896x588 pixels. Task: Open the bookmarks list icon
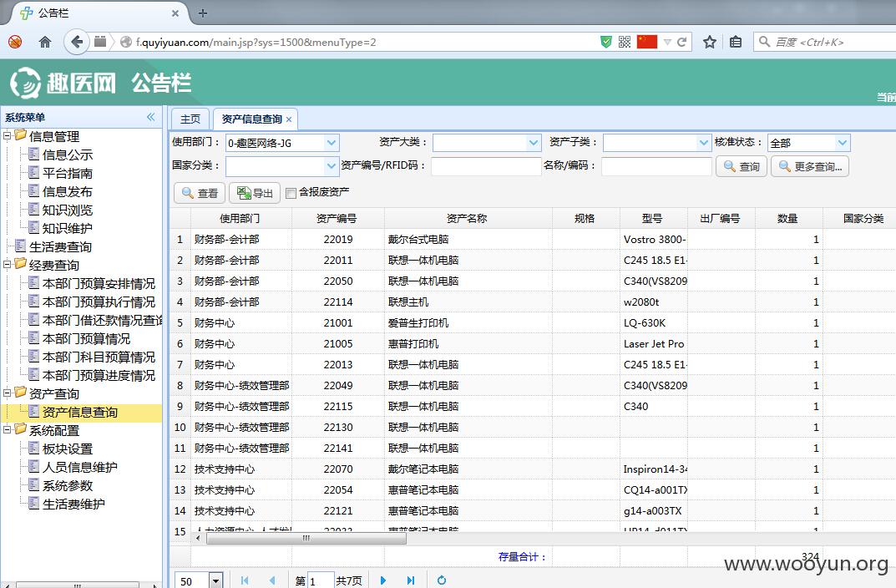coord(736,42)
